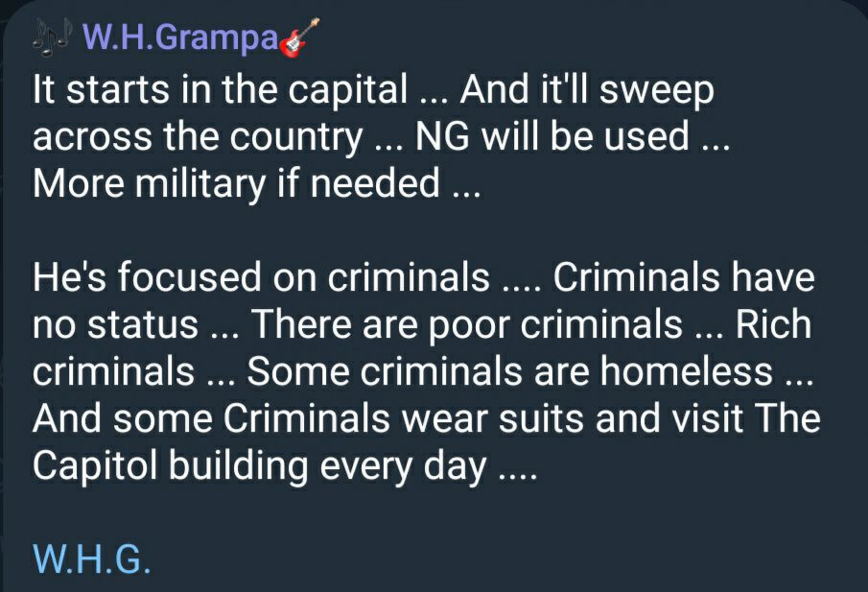Click the phrase "Criminals have" in the message
868x592 pixels.
coord(684,278)
